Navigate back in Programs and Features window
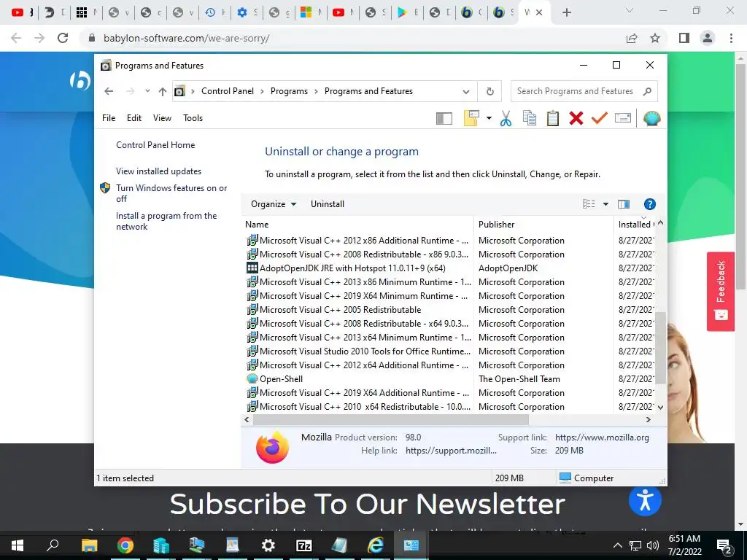 click(x=109, y=91)
